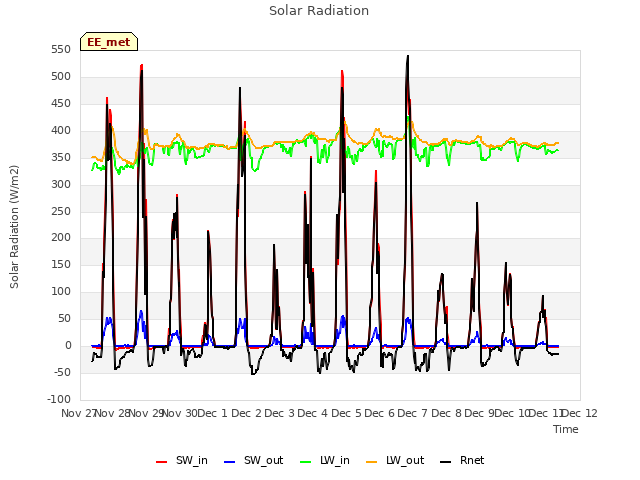Click the Dec 12 x-axis label
The image size is (640, 480).
580,413
